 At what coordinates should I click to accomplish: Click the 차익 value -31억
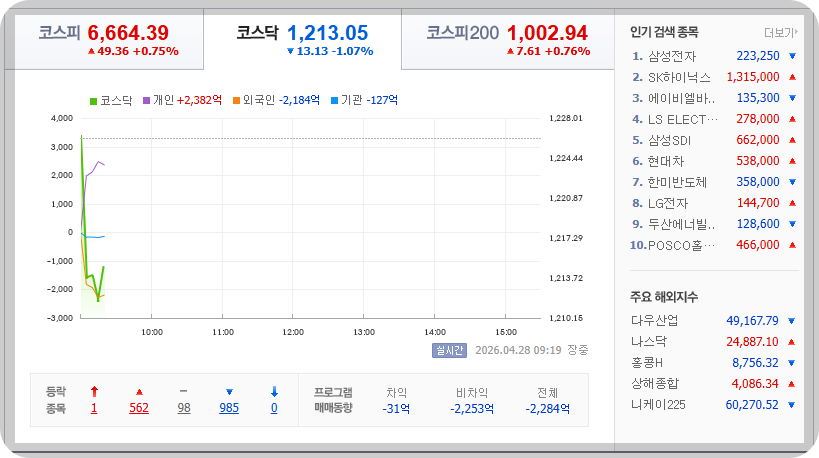(396, 409)
